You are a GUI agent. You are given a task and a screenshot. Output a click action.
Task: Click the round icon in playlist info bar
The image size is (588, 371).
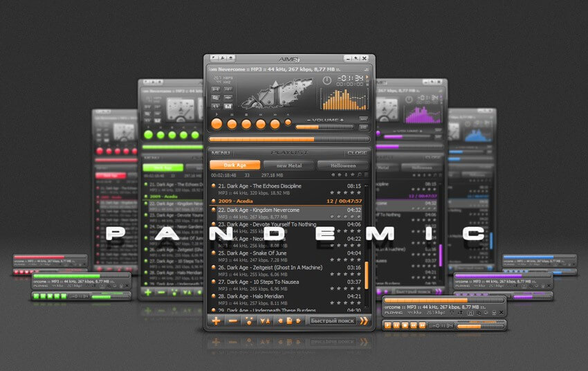pyautogui.click(x=340, y=175)
